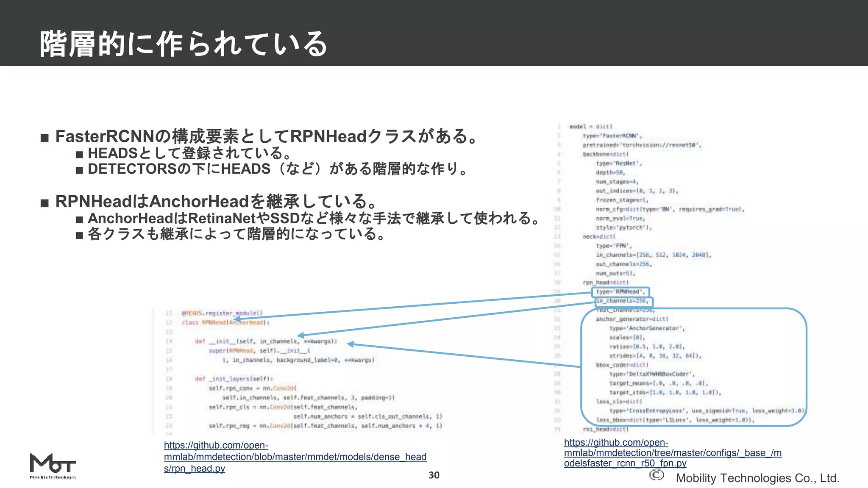Click the type='AnchorGenerator' line
868x488 pixels.
pos(647,328)
